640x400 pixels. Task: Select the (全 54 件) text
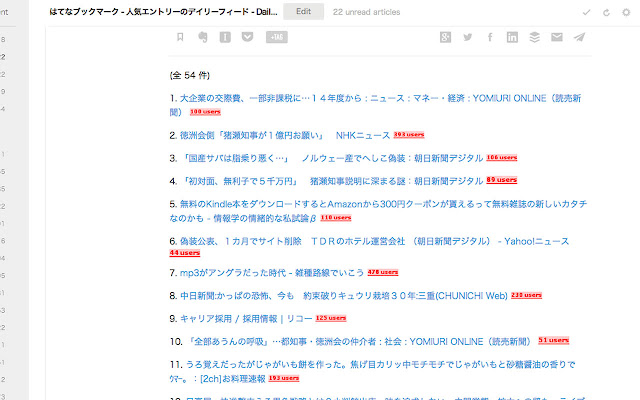point(190,76)
